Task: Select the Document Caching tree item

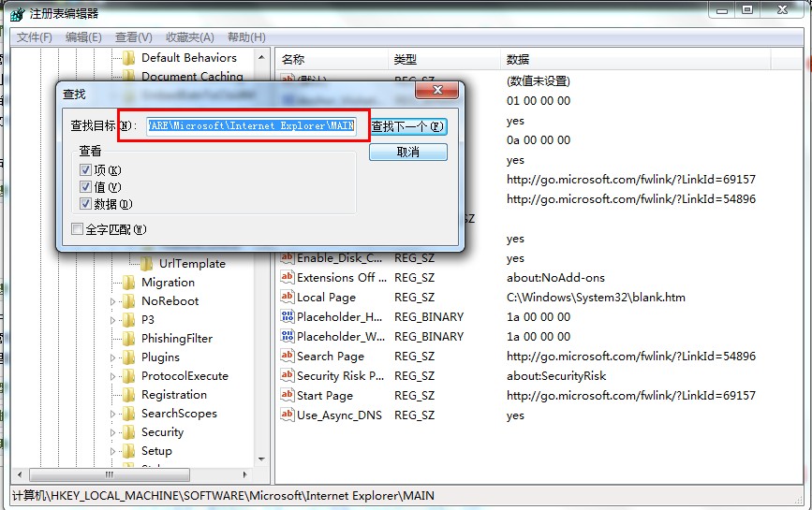Action: click(192, 76)
